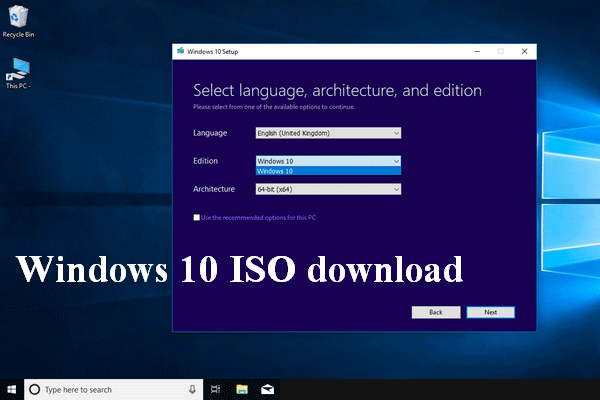Click the Windows 10 Setup title text
Image resolution: width=600 pixels, height=400 pixels.
tap(213, 51)
